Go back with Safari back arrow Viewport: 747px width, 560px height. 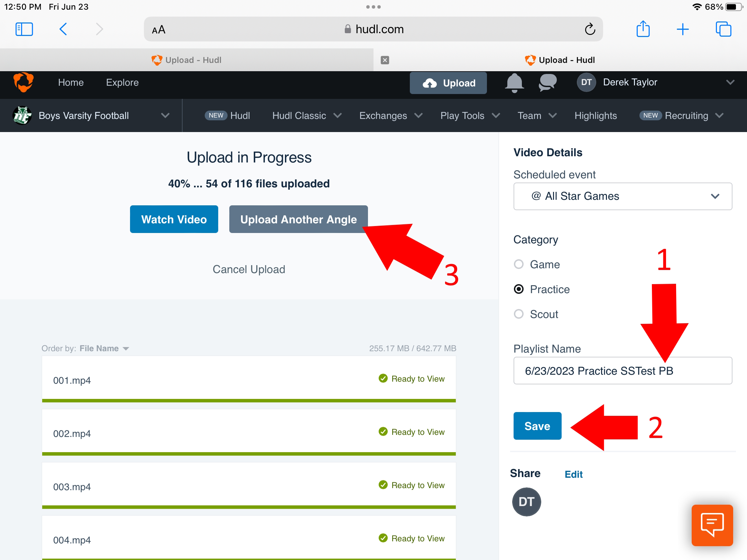pos(63,29)
